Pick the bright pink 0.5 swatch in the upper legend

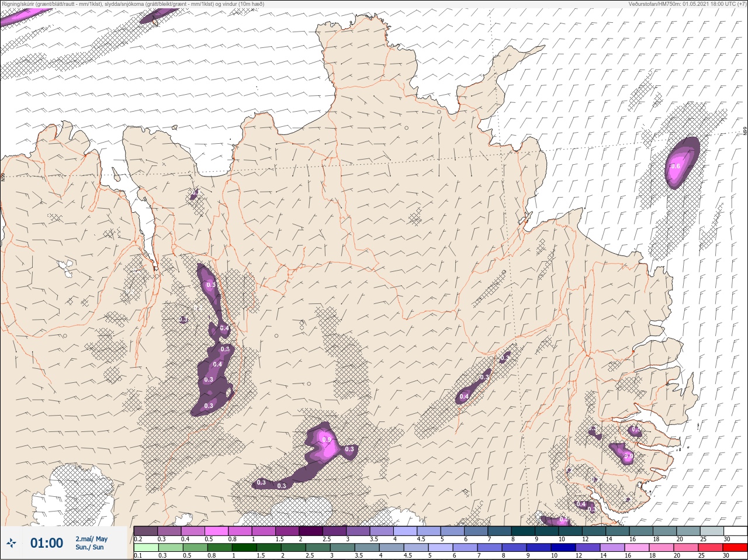point(216,531)
